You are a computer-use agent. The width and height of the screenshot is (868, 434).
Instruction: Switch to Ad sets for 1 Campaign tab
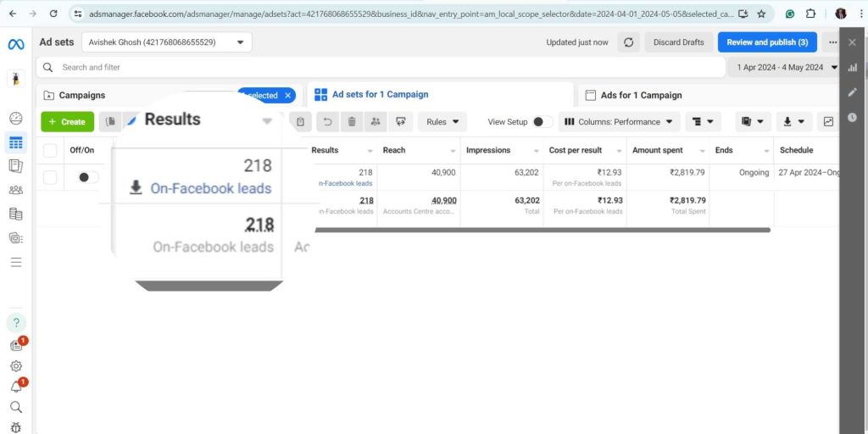pos(440,95)
